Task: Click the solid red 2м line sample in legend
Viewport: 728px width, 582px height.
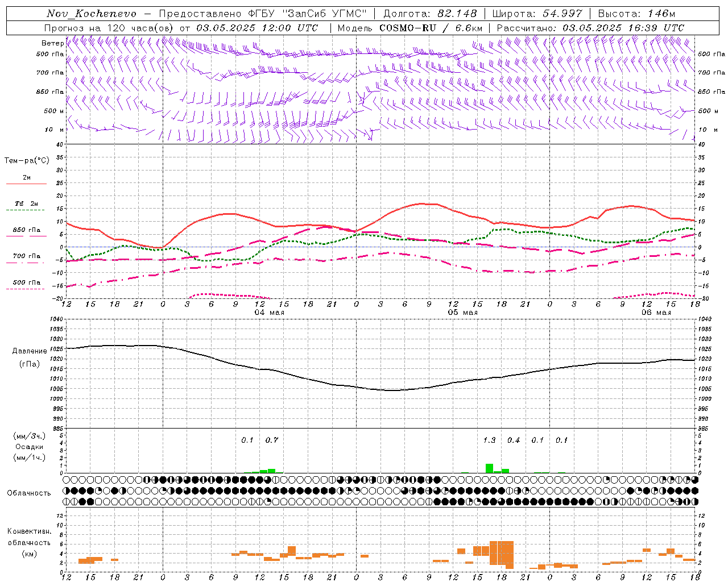Action: 26,184
